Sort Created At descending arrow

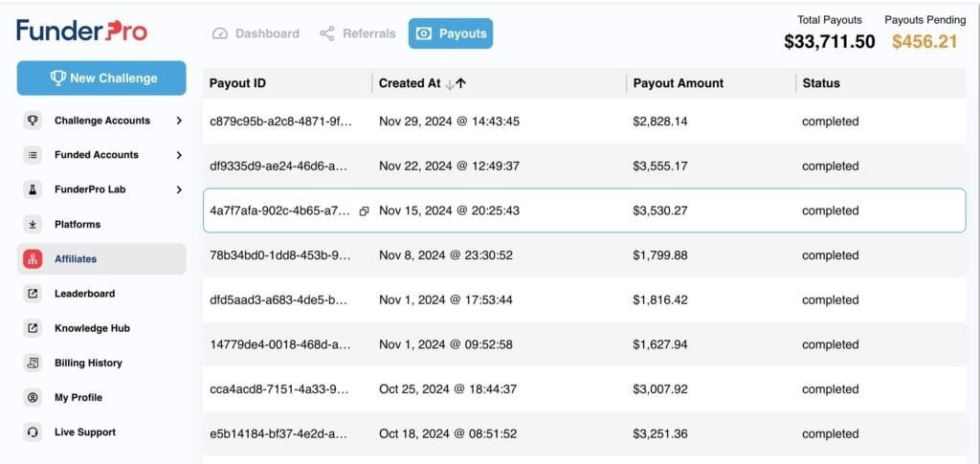(x=450, y=83)
